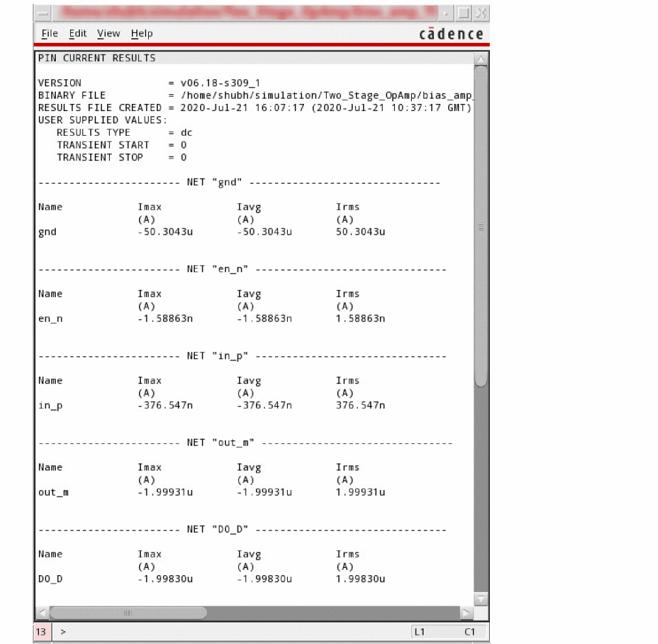Click the DO_D Irms value 1.99830u
The height and width of the screenshot is (644, 658).
coord(360,579)
